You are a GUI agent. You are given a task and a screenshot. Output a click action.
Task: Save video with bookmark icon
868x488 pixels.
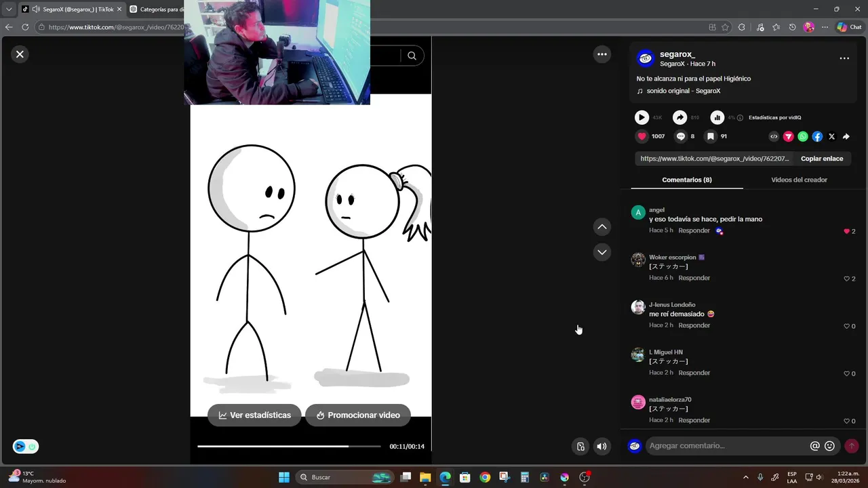711,136
